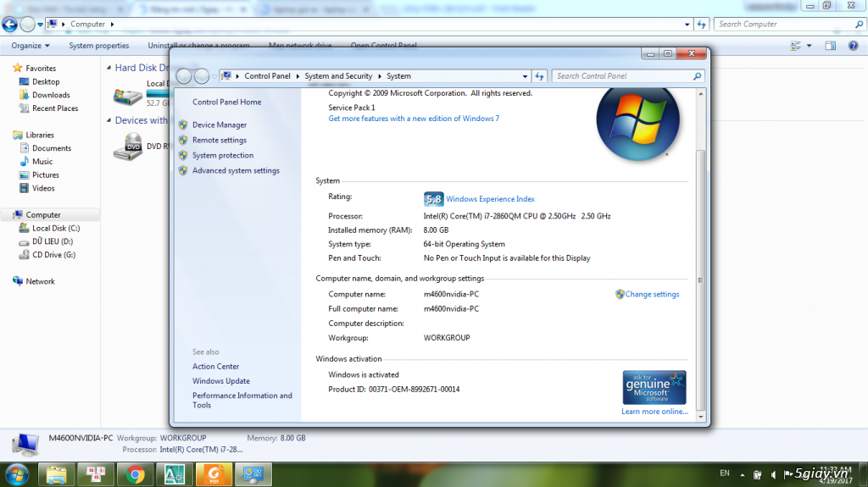Screen dimensions: 868x487
Task: Collapse Devices with Removable Storage group
Action: click(x=109, y=120)
